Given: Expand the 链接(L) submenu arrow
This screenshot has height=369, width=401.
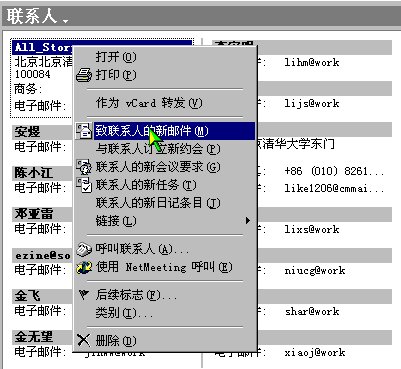Looking at the screenshot, I should click(247, 221).
